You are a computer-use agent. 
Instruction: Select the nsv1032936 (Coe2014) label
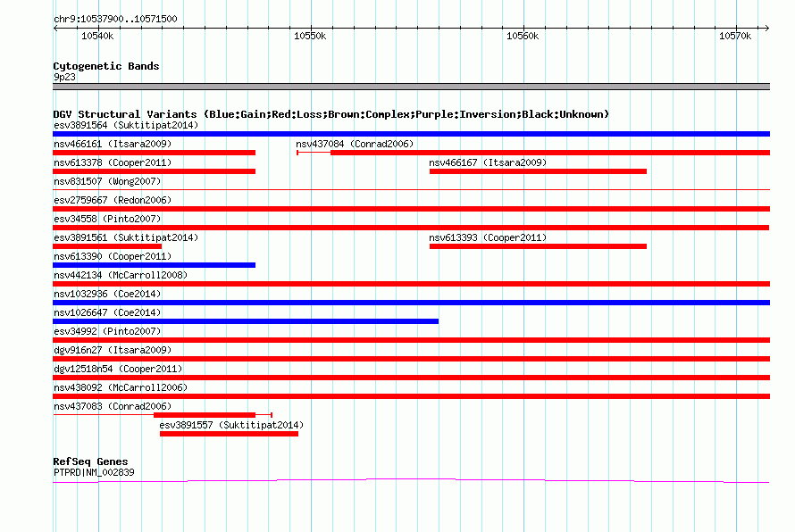click(107, 294)
